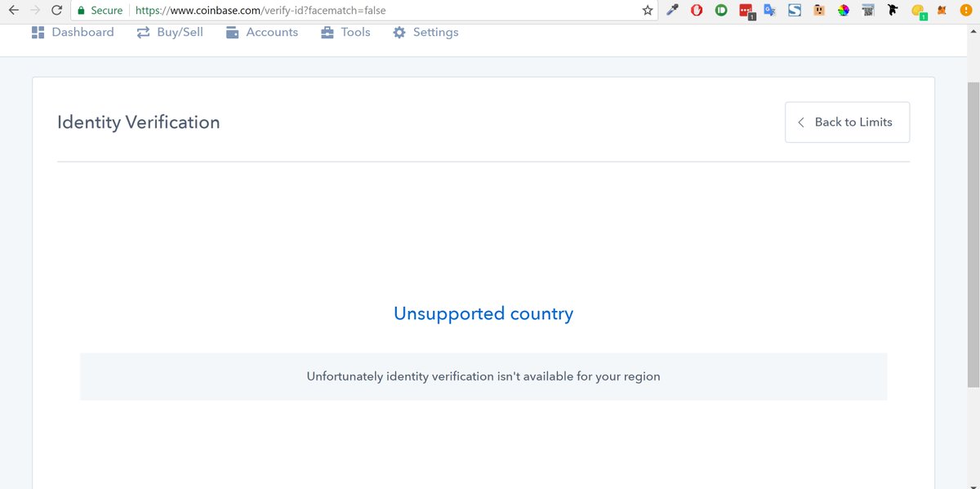Open the MetaMask fox extension

tap(942, 11)
